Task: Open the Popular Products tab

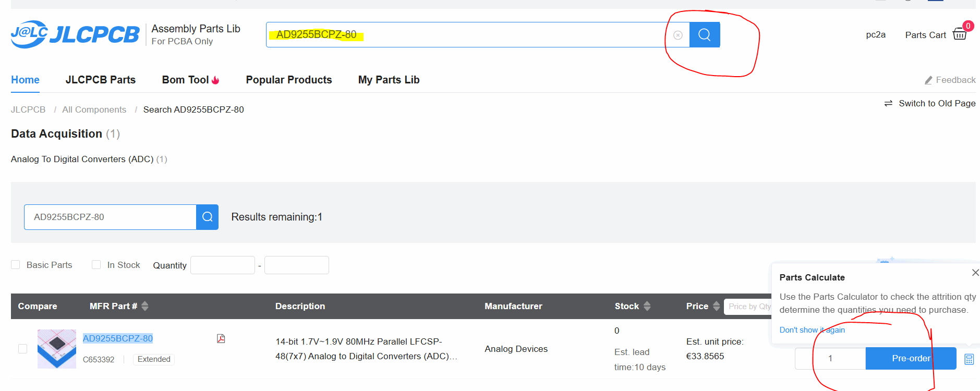Action: pos(289,80)
